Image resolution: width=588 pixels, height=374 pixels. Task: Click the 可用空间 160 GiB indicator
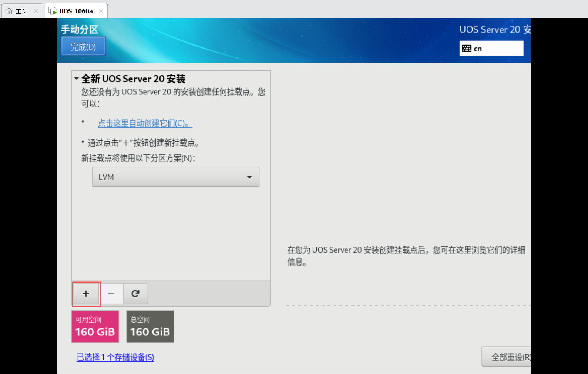click(x=95, y=327)
